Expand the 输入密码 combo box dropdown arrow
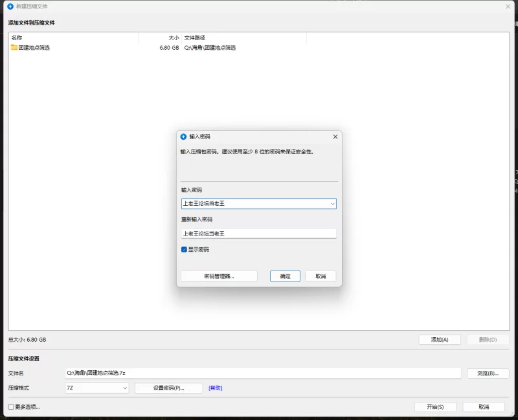Screen dimensions: 518x420 [332, 204]
